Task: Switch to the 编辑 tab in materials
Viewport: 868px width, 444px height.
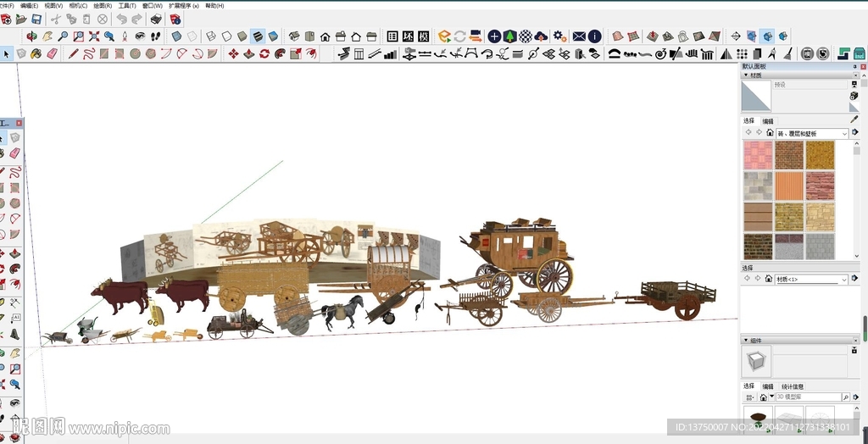Action: click(768, 121)
